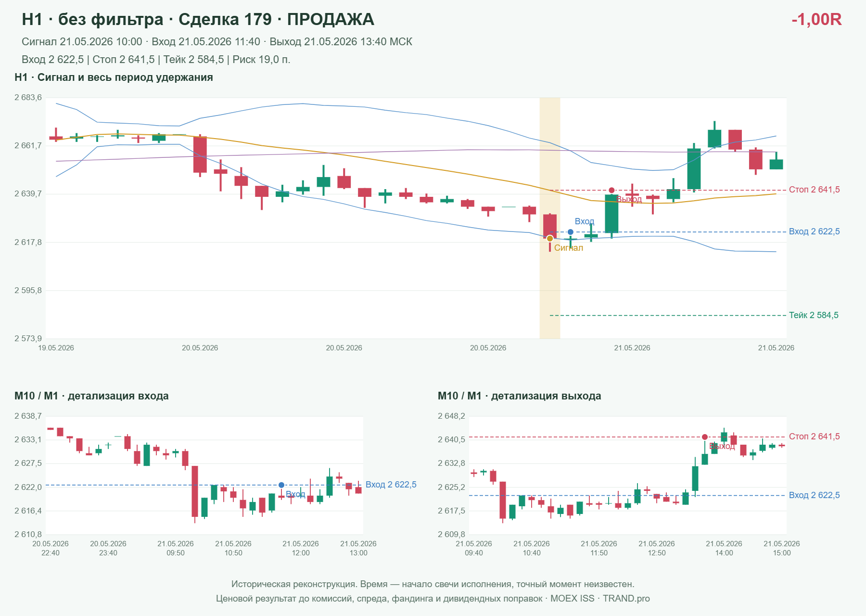Viewport: 866px width, 616px height.
Task: Select the 'Сигнал 21.05.2026 10:00' timing line
Action: [217, 42]
